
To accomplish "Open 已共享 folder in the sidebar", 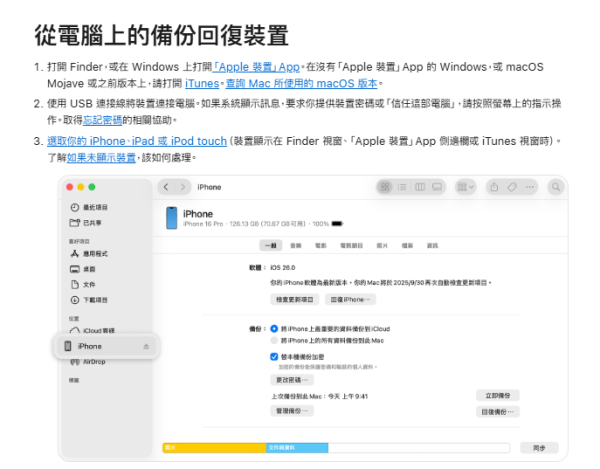I will pyautogui.click(x=86, y=223).
